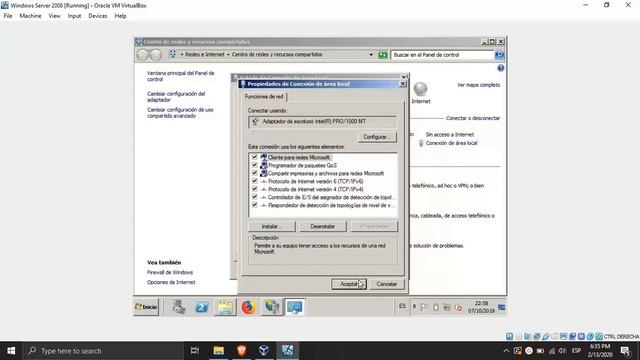Click show desktop icon beside guest clock
The height and width of the screenshot is (360, 640).
click(x=502, y=307)
